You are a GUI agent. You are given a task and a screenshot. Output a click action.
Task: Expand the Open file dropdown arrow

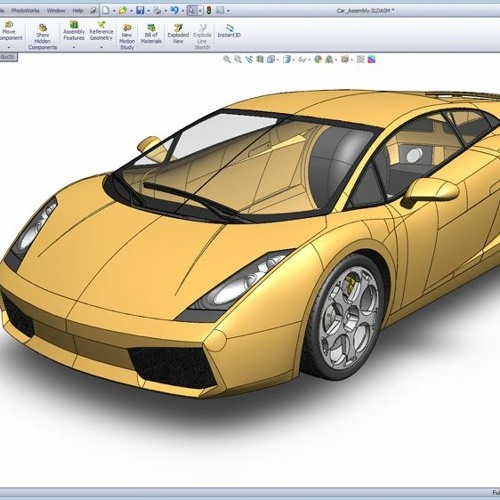tap(131, 11)
